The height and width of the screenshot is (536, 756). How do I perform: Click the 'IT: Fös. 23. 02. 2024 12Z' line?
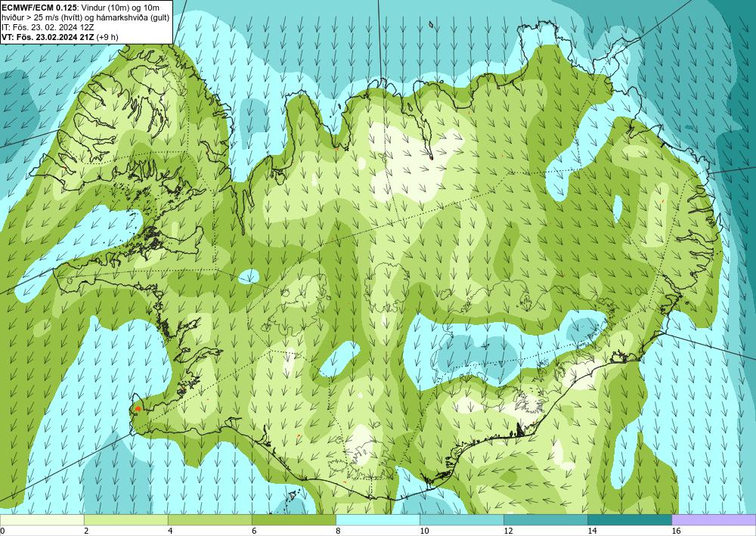tap(48, 27)
